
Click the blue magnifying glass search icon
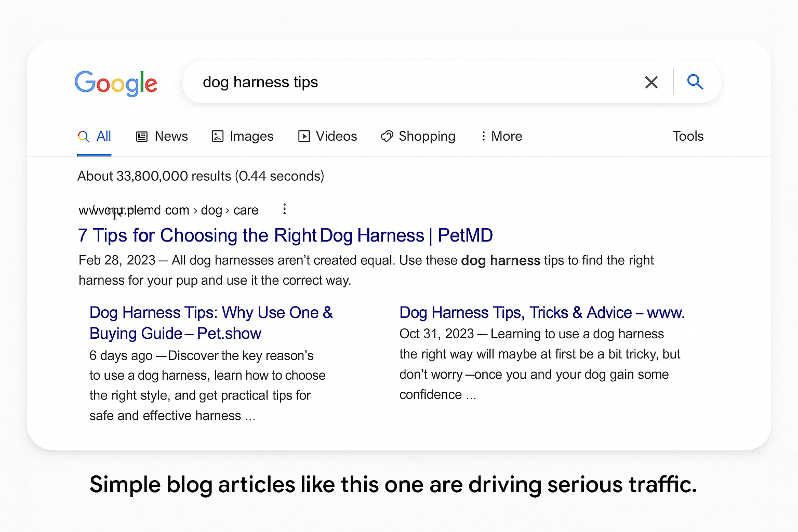695,82
